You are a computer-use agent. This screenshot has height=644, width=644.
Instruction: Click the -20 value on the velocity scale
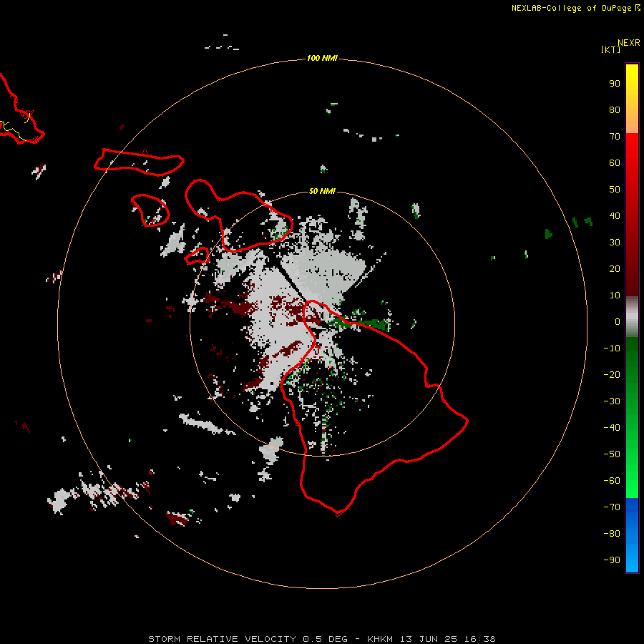tap(612, 374)
